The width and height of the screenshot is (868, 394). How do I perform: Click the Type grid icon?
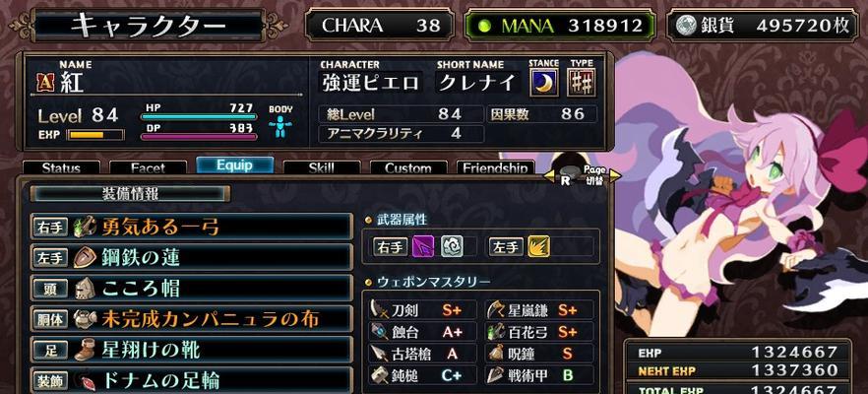point(582,83)
